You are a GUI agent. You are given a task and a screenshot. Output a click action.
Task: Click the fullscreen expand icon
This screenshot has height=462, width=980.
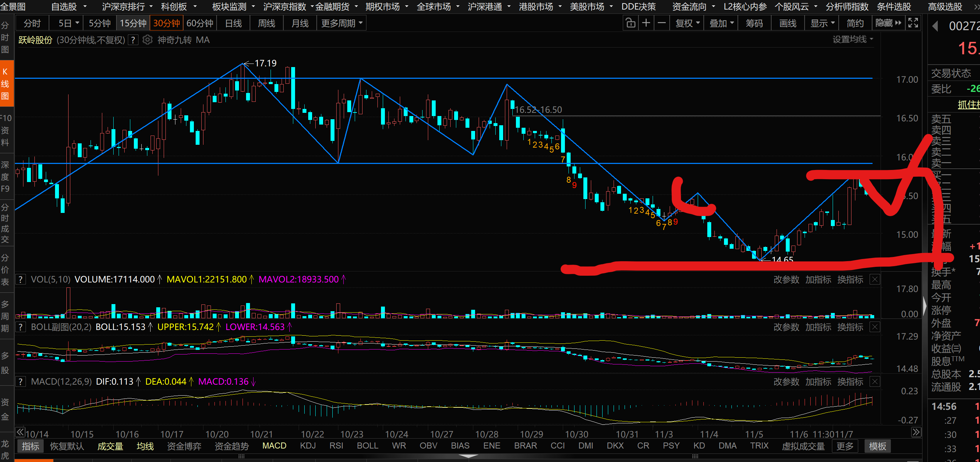[x=913, y=23]
